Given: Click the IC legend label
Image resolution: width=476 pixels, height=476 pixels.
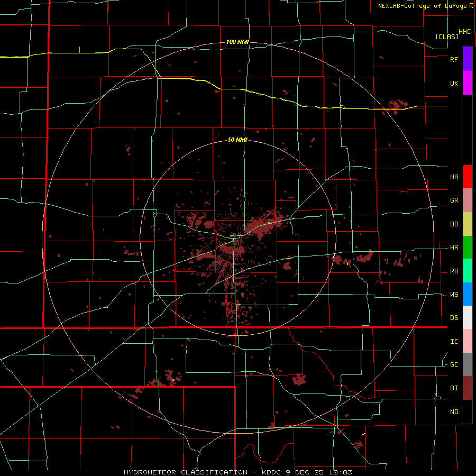Looking at the screenshot, I should pos(454,342).
